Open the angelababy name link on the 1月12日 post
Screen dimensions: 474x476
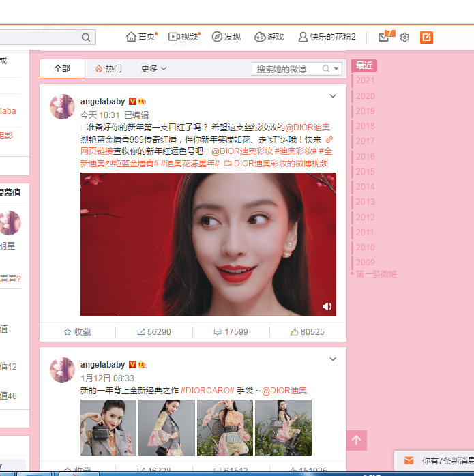click(102, 365)
